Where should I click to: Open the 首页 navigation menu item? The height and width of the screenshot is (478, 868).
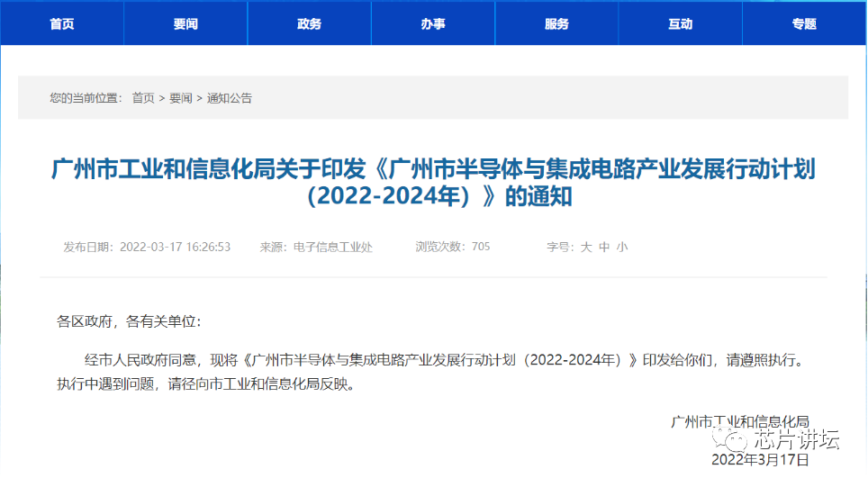(x=62, y=23)
